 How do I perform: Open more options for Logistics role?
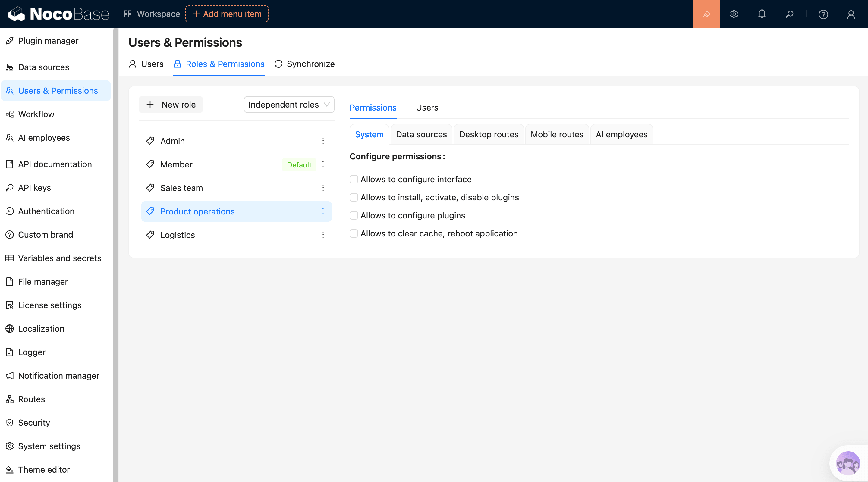coord(323,235)
